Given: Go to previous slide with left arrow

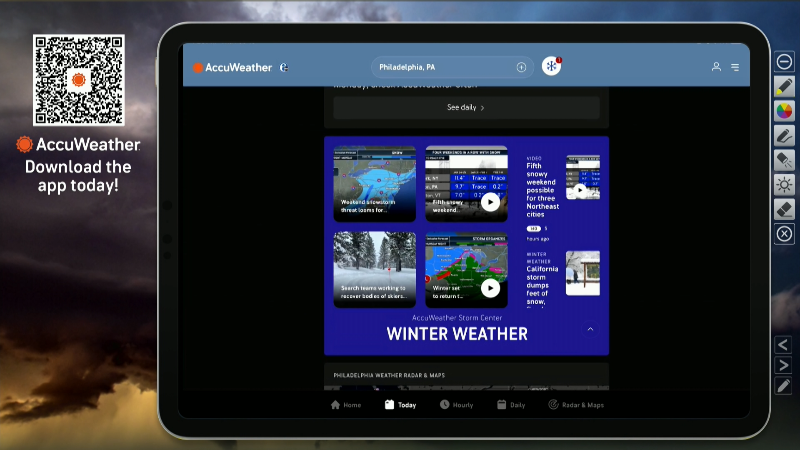Looking at the screenshot, I should point(784,345).
